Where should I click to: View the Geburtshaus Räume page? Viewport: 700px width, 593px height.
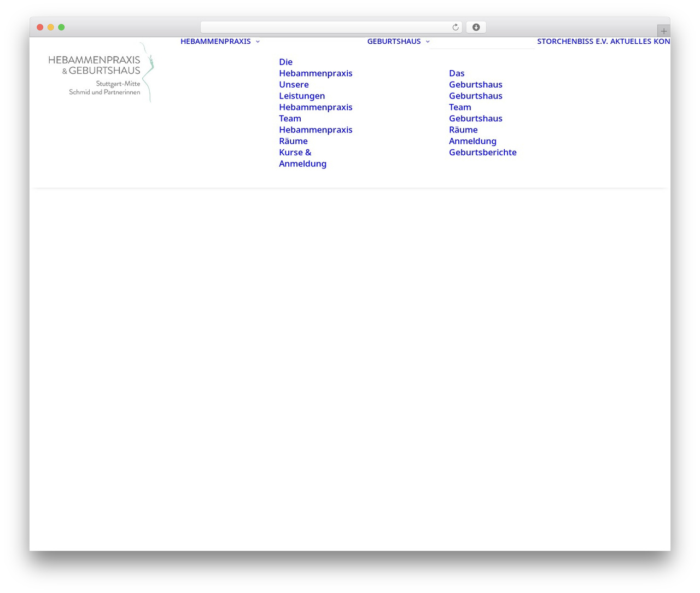pos(476,124)
